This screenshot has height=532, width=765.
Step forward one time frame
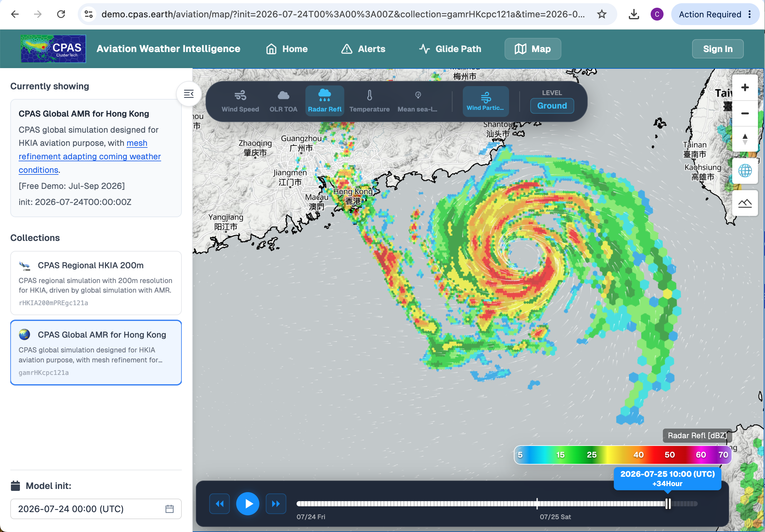coord(276,504)
